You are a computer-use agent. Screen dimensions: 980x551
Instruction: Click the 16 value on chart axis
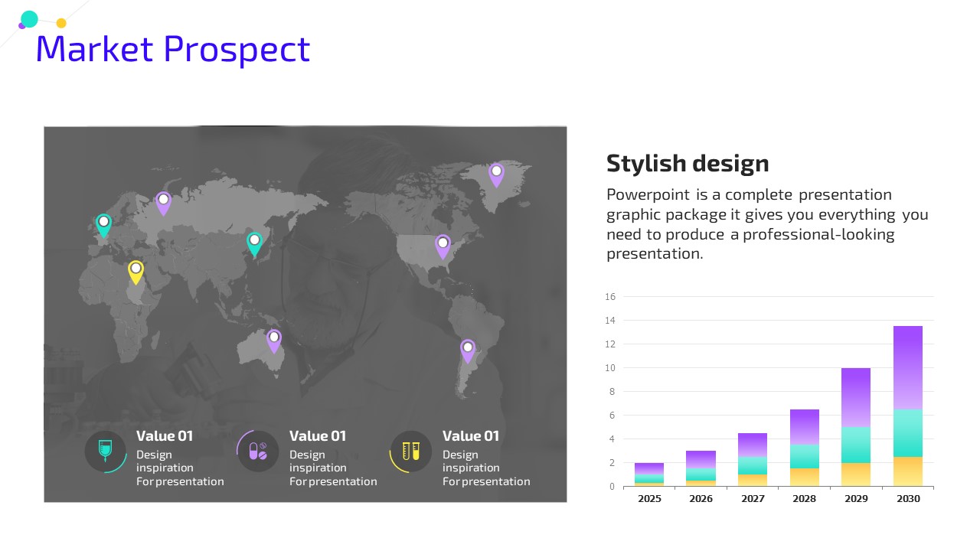(x=610, y=297)
